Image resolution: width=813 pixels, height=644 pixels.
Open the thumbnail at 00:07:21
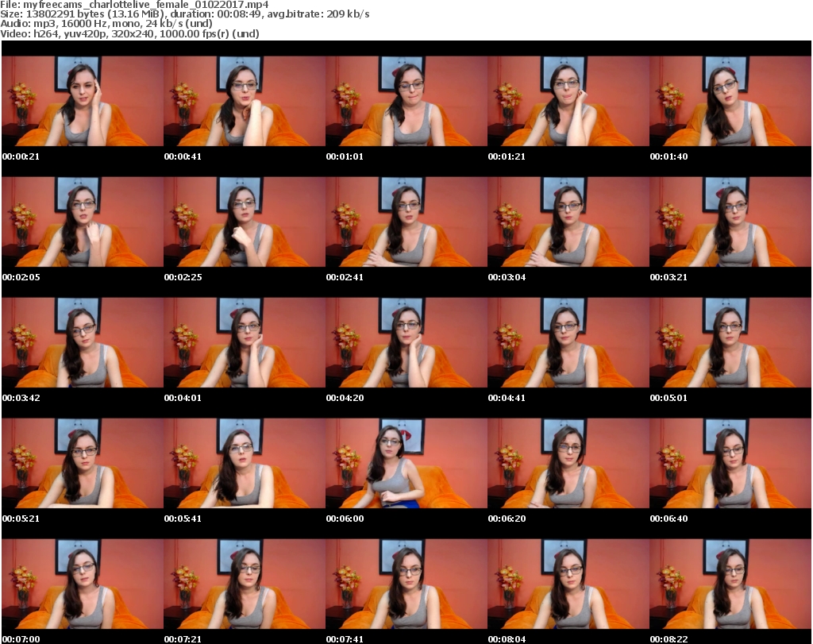pyautogui.click(x=245, y=584)
